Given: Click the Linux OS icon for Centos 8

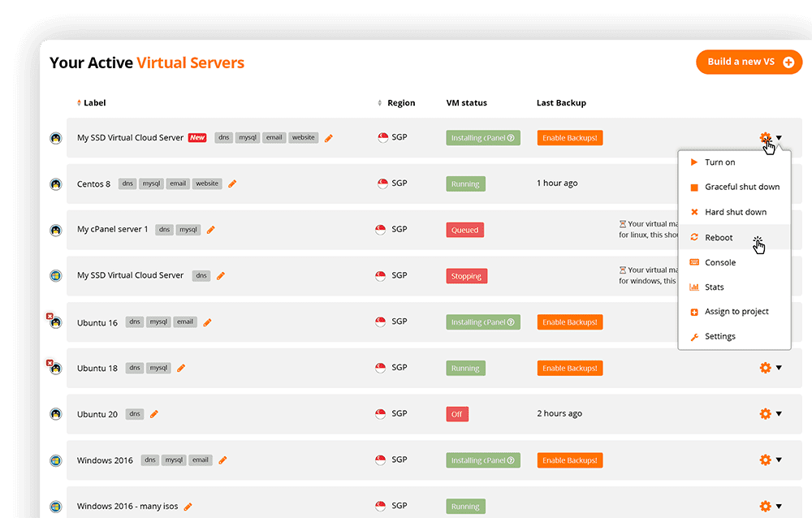Looking at the screenshot, I should click(x=56, y=184).
